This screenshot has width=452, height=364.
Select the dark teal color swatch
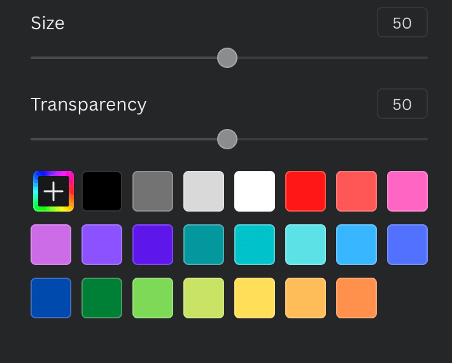pos(203,245)
